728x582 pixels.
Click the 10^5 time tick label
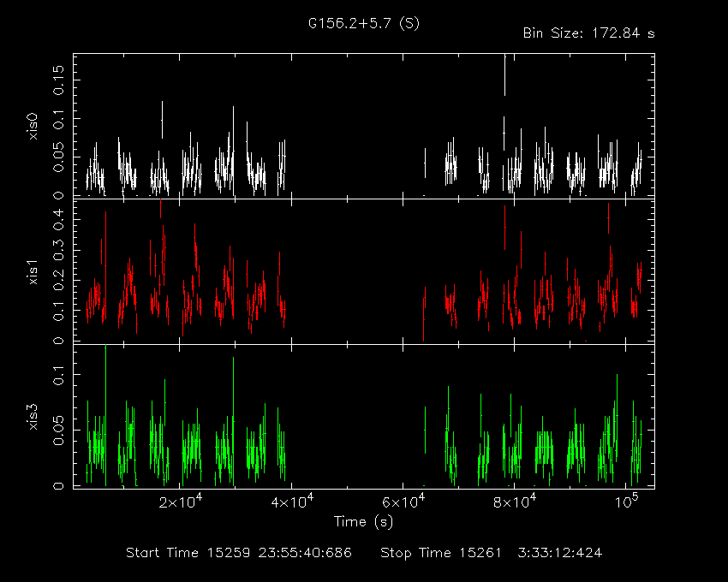click(626, 502)
